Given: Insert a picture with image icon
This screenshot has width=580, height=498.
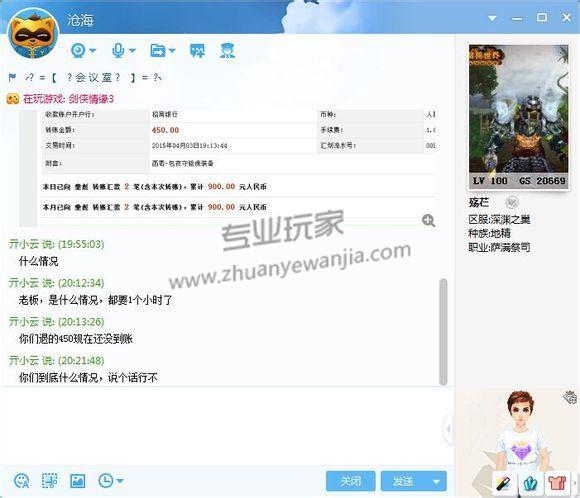Looking at the screenshot, I should (x=78, y=481).
